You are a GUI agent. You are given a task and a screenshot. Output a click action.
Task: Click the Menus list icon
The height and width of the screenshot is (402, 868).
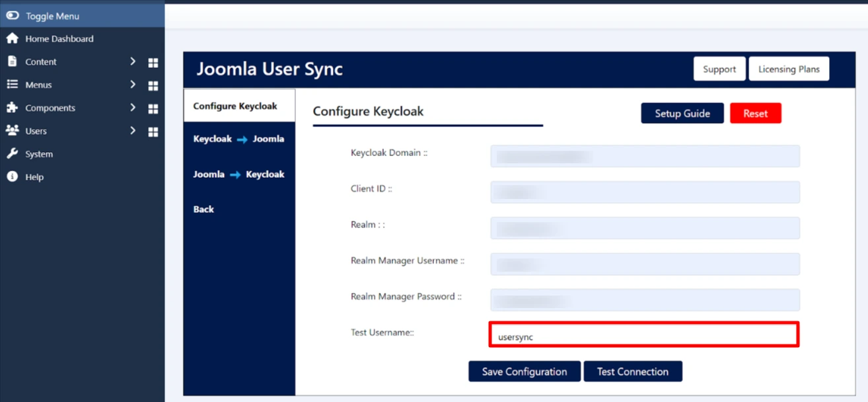(12, 85)
